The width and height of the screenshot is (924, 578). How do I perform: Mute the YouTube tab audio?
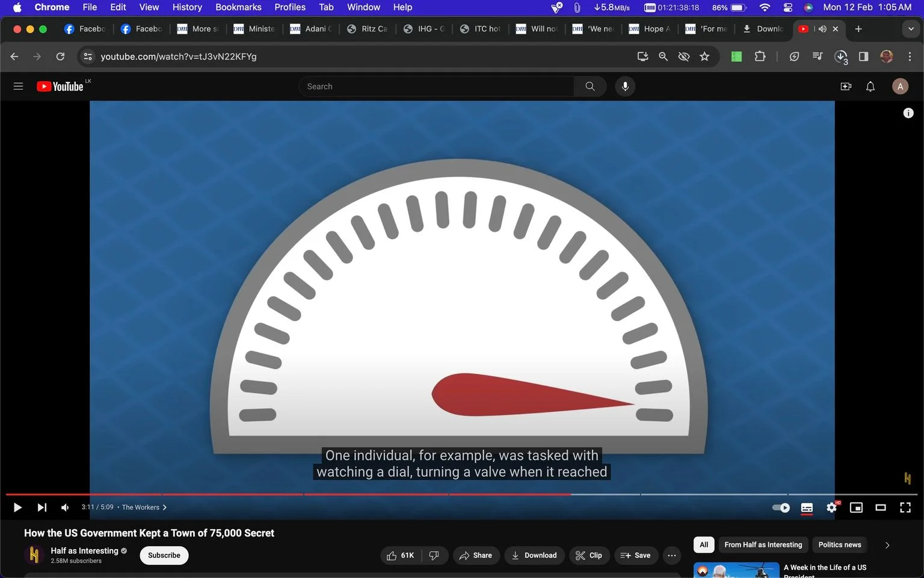pos(822,29)
